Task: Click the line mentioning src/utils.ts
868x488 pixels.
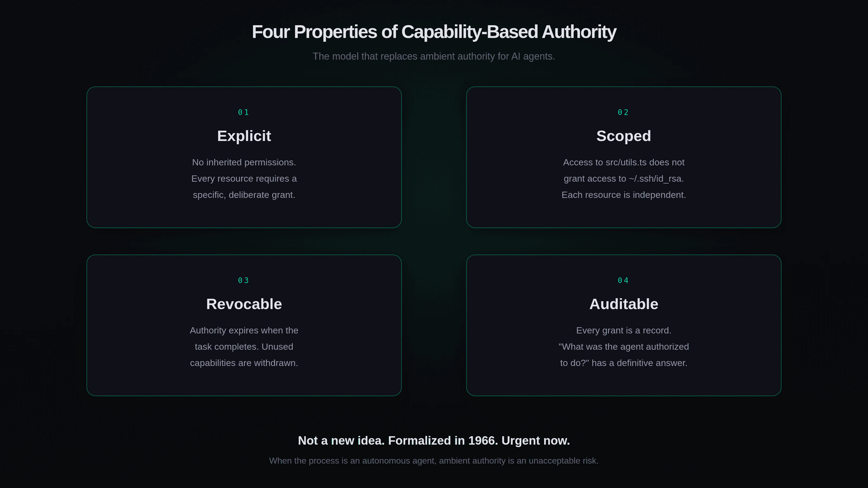Action: 623,162
